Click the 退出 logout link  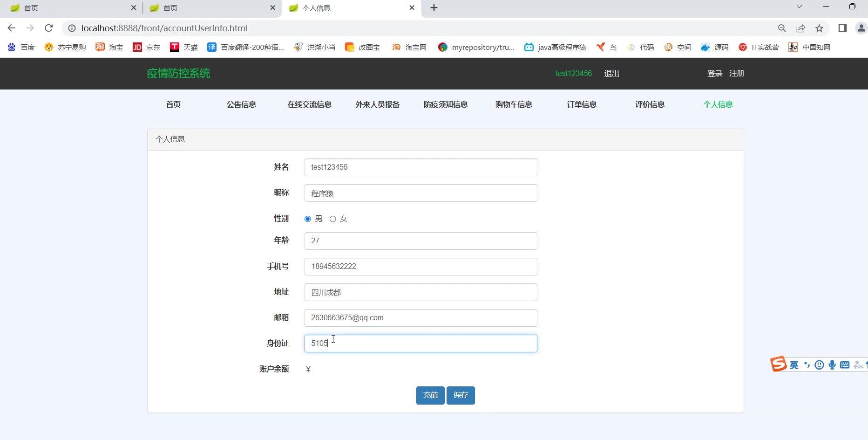(x=611, y=74)
